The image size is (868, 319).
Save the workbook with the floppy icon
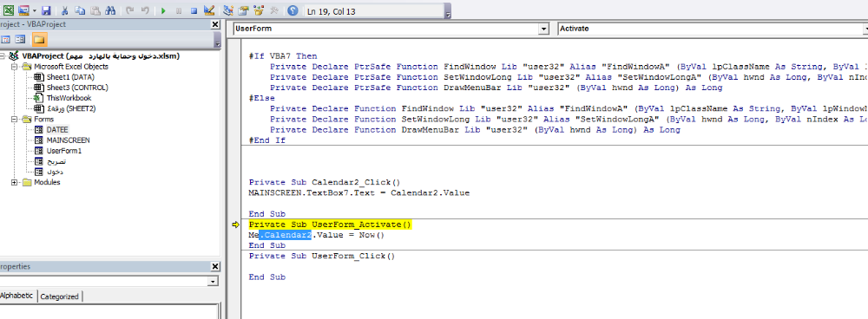click(x=46, y=10)
